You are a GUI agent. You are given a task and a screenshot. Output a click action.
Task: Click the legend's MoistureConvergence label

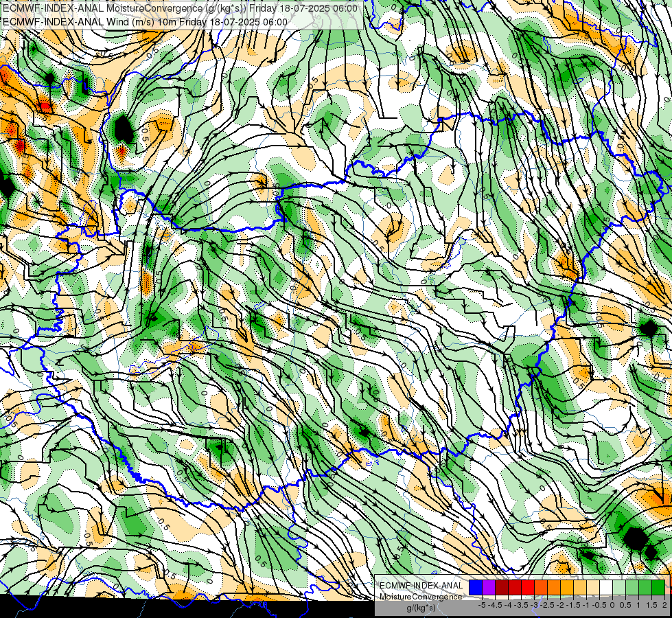421,597
